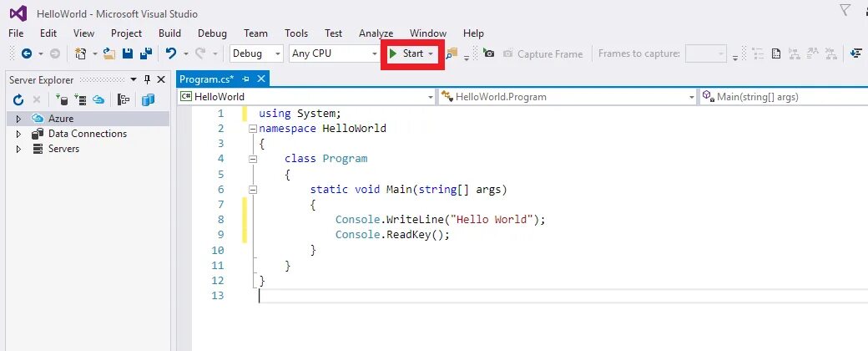Click the Capture Frame button
868x351 pixels.
(543, 53)
